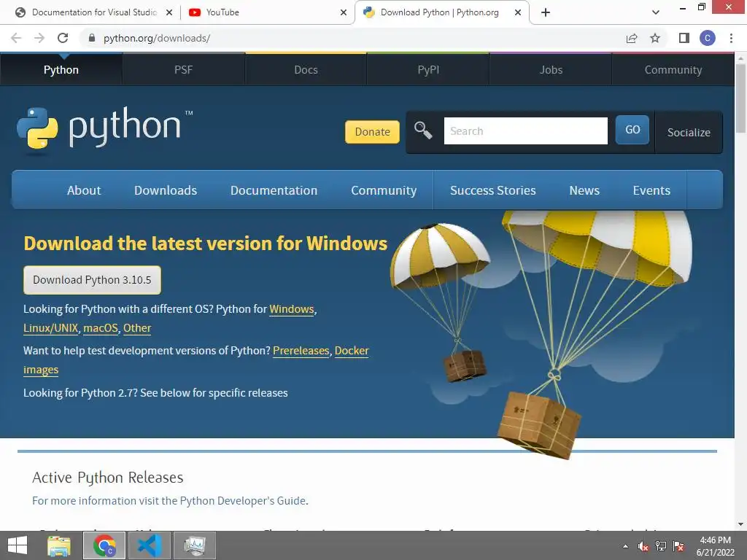Click Download Python 3.10.5 button
This screenshot has width=747, height=560.
point(92,280)
